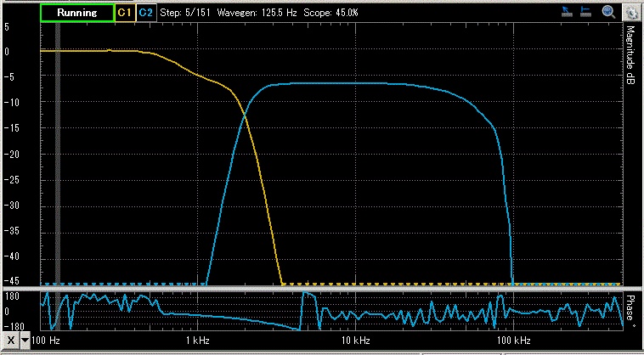Screen dimensions: 644x355
Task: Click the '10 kHz' frequency axis label
Action: coord(356,341)
